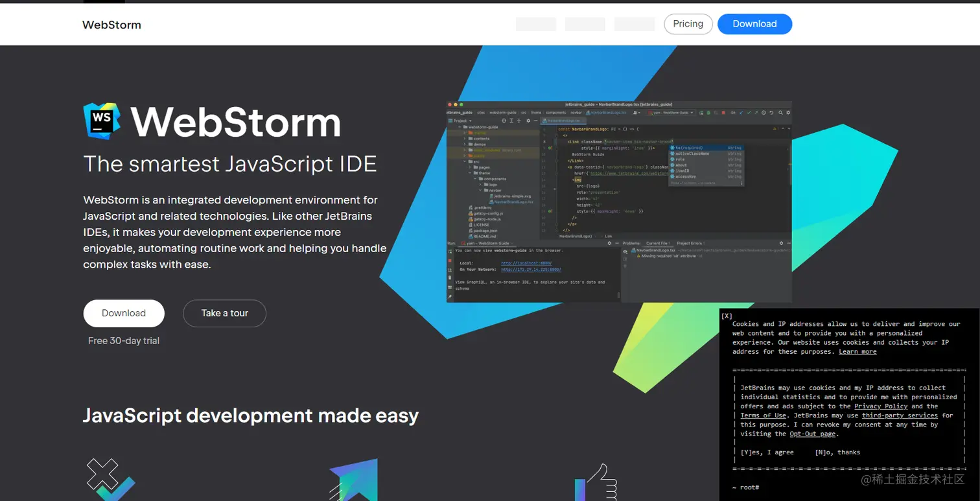The height and width of the screenshot is (501, 980).
Task: Expand the contents folder in IDE screenshot
Action: [x=465, y=139]
